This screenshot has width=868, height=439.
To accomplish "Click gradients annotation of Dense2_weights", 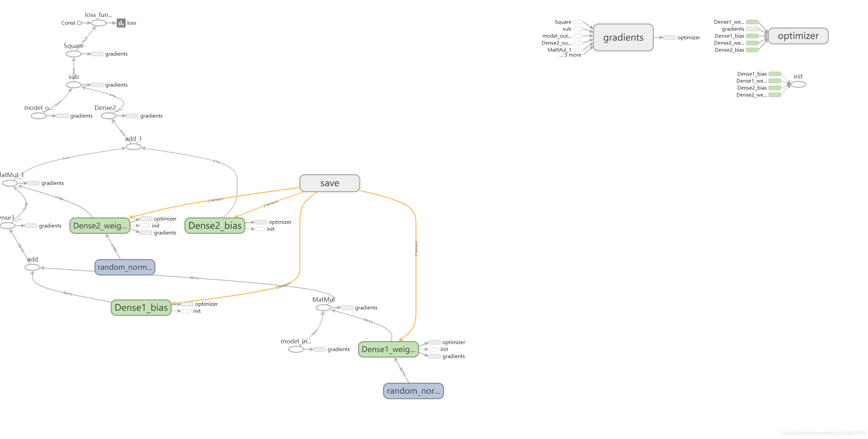I will coord(159,233).
